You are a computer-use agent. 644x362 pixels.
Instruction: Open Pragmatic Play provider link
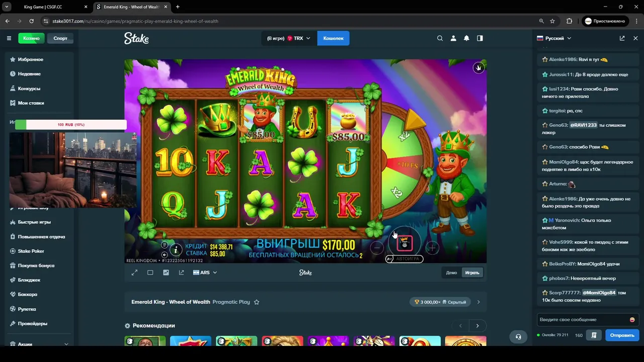pyautogui.click(x=231, y=302)
